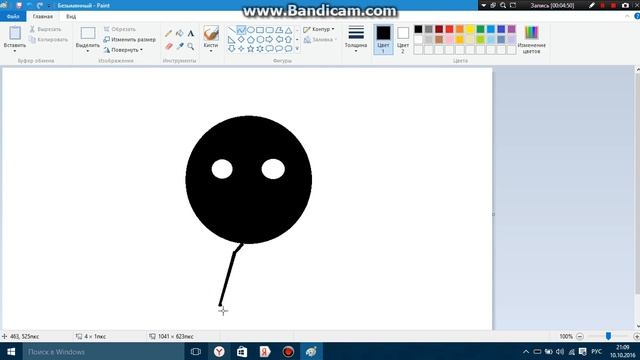640x360 pixels.
Task: Open the File tab
Action: (13, 16)
